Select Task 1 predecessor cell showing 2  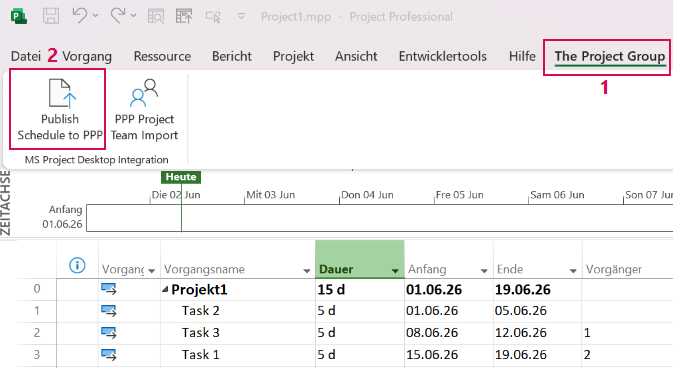[x=628, y=355]
